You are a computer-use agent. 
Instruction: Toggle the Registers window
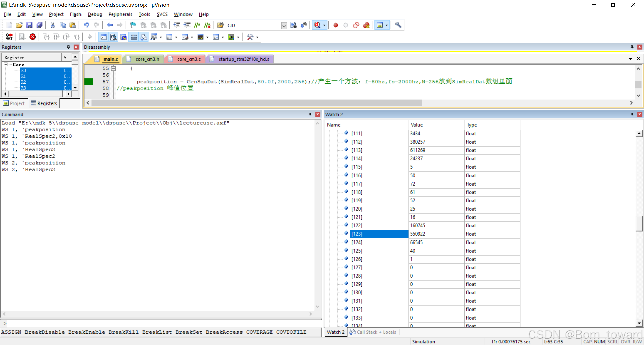[x=134, y=37]
